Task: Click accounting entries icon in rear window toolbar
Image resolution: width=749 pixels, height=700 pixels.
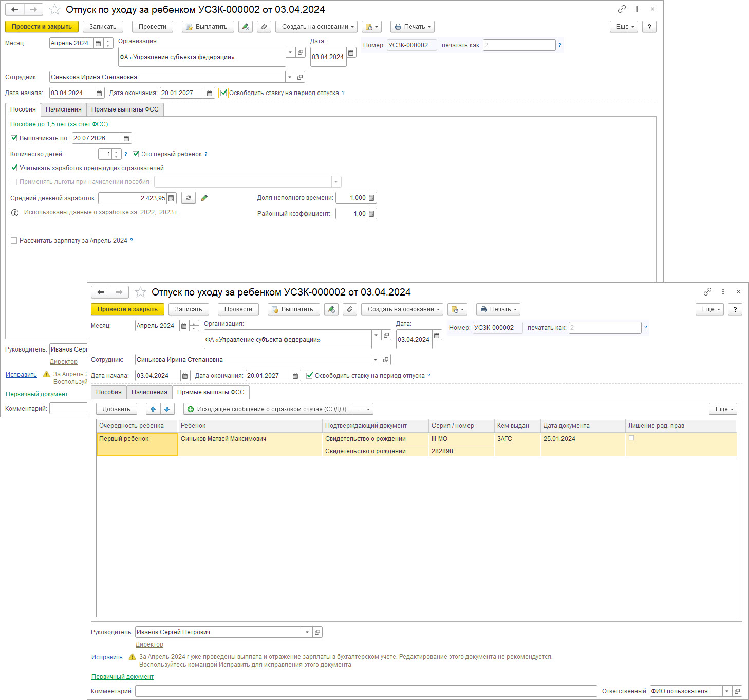Action: [246, 27]
